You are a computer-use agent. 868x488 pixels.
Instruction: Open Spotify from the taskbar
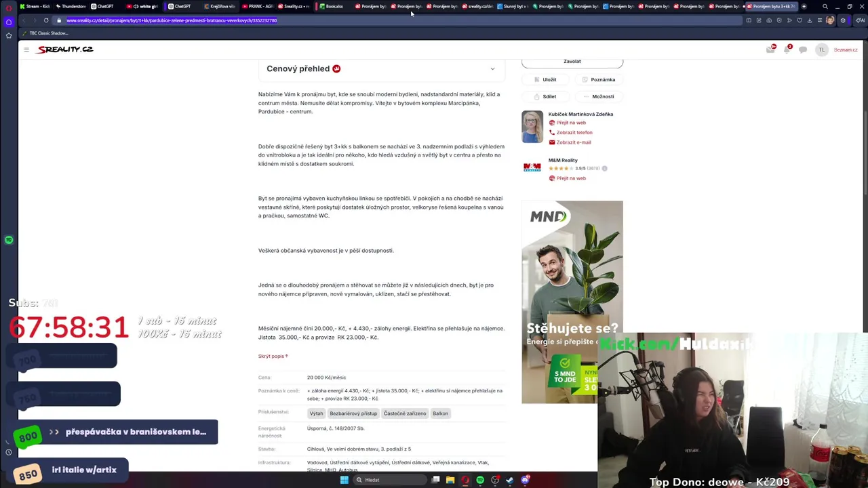click(x=480, y=480)
